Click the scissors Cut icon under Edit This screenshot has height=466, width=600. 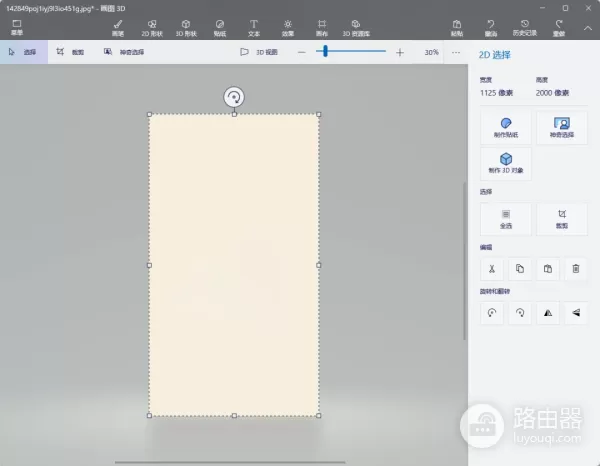coord(492,268)
